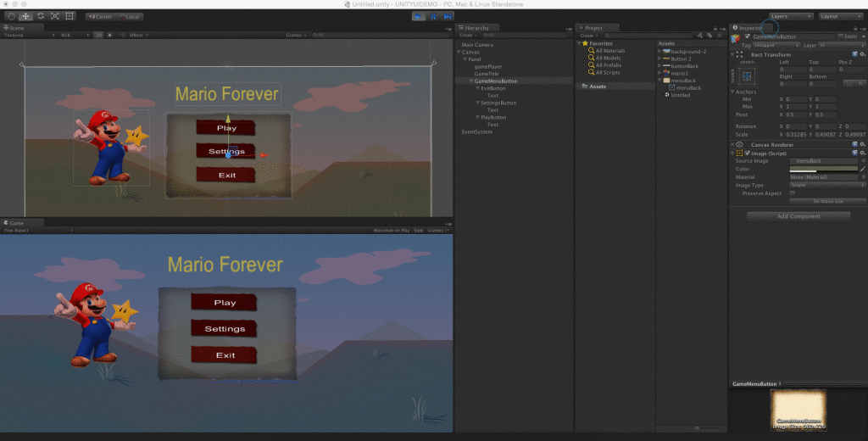Collapse the Canvas hierarchy item
Screen dimensions: 868x441
click(x=459, y=52)
